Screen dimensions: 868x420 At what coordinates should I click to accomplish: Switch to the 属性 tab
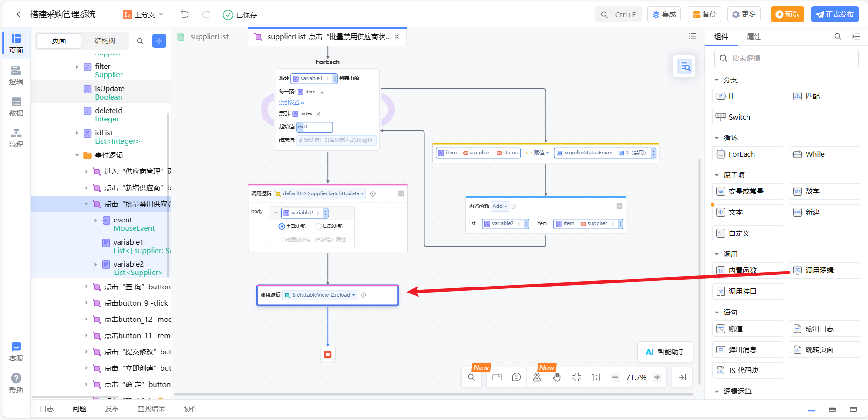[x=754, y=37]
